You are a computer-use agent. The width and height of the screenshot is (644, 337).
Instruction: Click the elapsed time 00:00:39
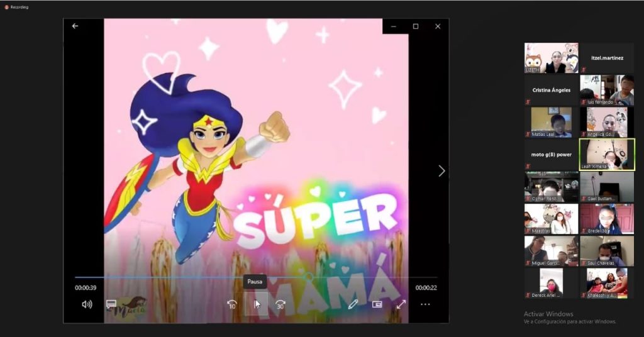coord(86,288)
